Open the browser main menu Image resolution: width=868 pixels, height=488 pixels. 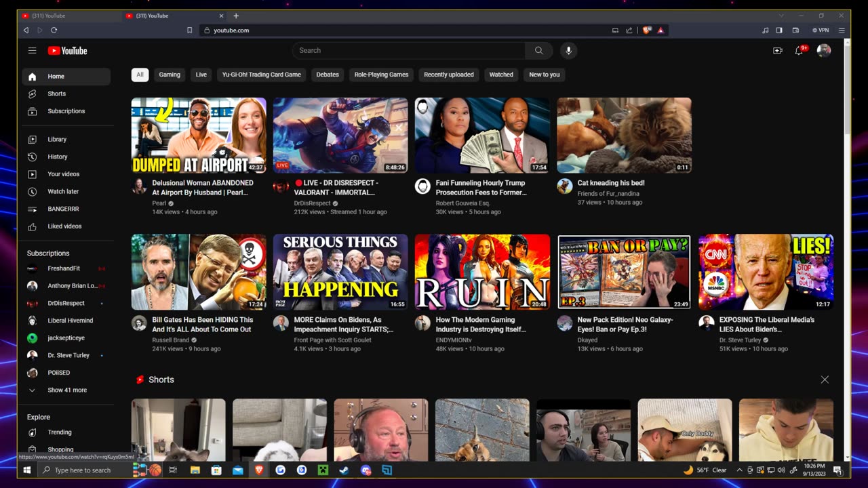[842, 30]
